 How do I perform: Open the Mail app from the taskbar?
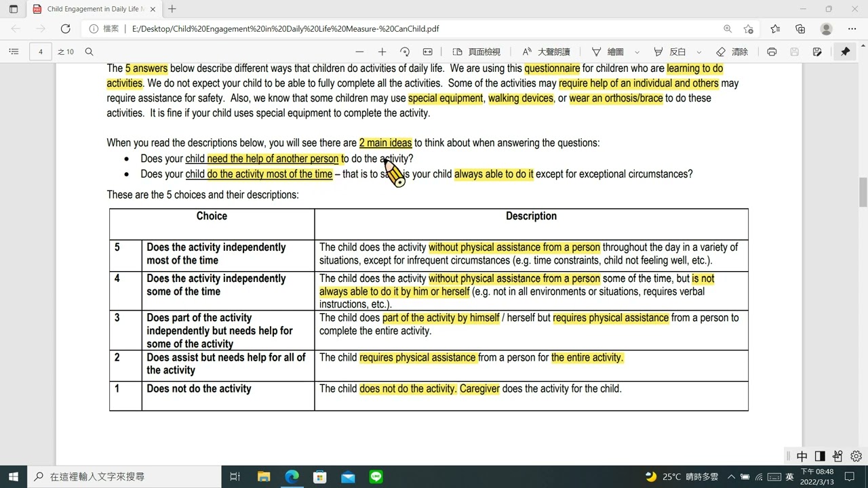point(348,476)
